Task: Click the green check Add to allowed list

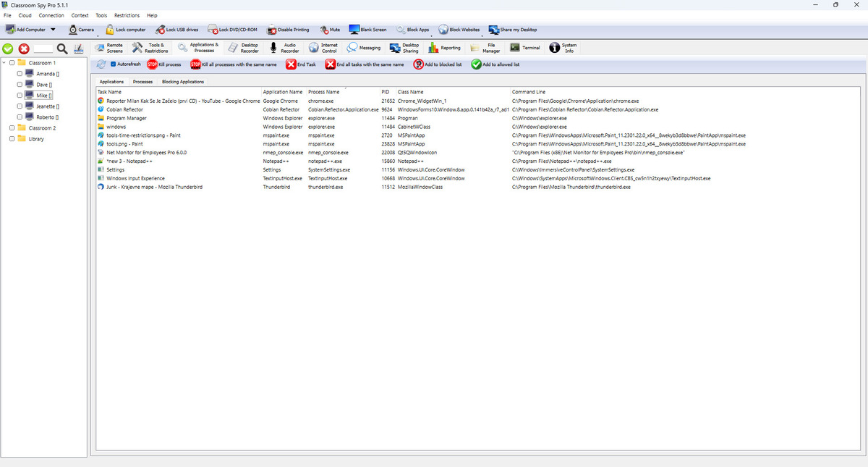Action: coord(476,64)
